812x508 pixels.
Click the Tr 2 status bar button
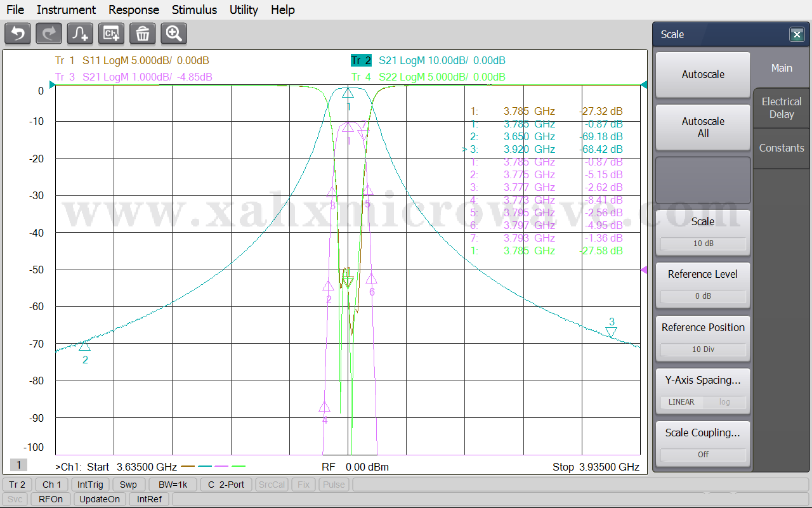pyautogui.click(x=17, y=485)
